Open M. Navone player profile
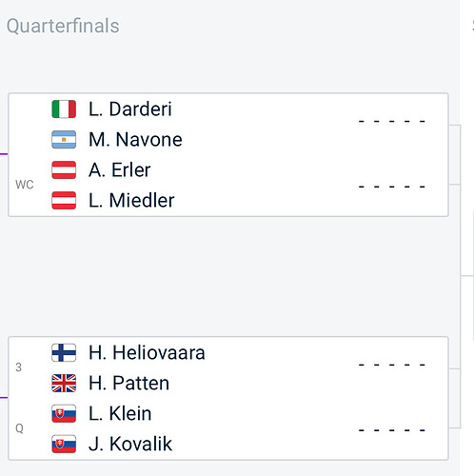This screenshot has height=476, width=474. (x=135, y=139)
